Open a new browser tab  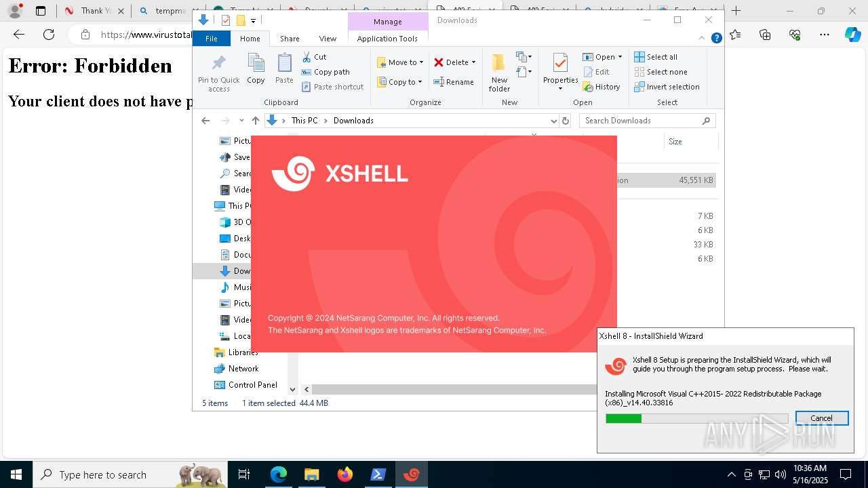pyautogui.click(x=736, y=11)
